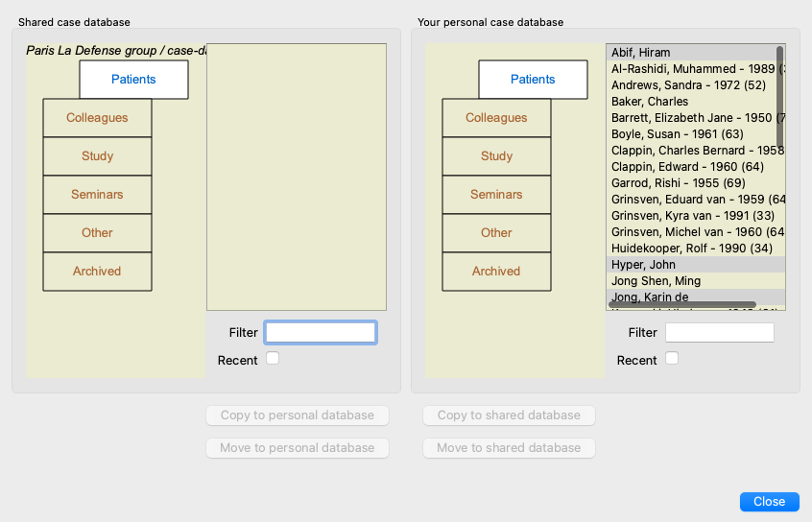The height and width of the screenshot is (522, 812).
Task: Switch to Study tab in shared database
Action: 97,155
